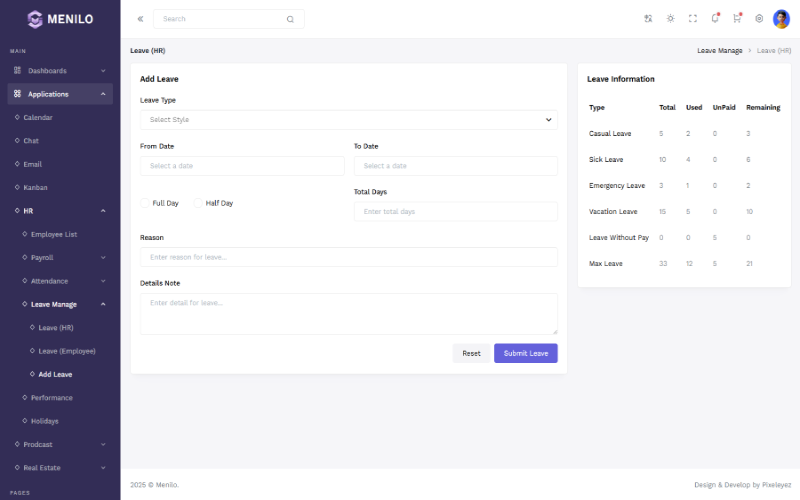Open Employee List in sidebar
This screenshot has width=800, height=500.
(x=54, y=234)
